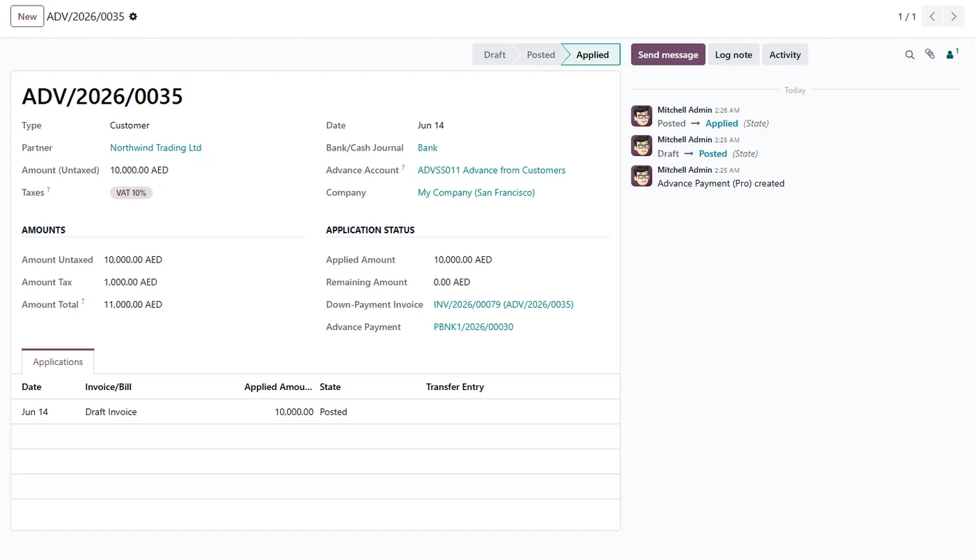Open the gear actions menu beside ADV/2026/0035
This screenshot has height=560, width=975.
(133, 16)
